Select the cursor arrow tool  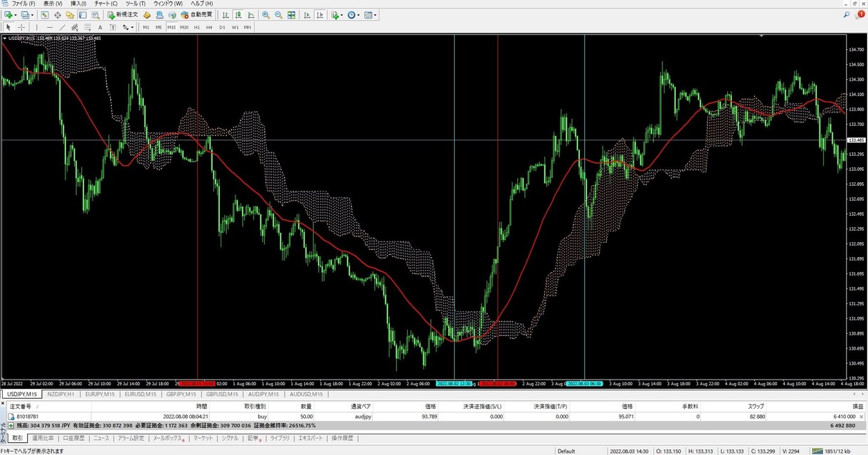point(9,27)
